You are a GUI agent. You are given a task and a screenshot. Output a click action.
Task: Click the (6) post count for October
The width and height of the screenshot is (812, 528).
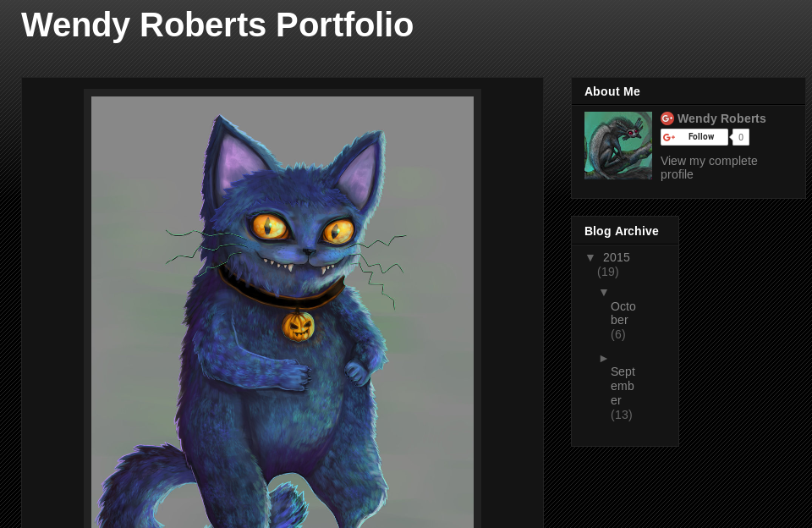617,334
